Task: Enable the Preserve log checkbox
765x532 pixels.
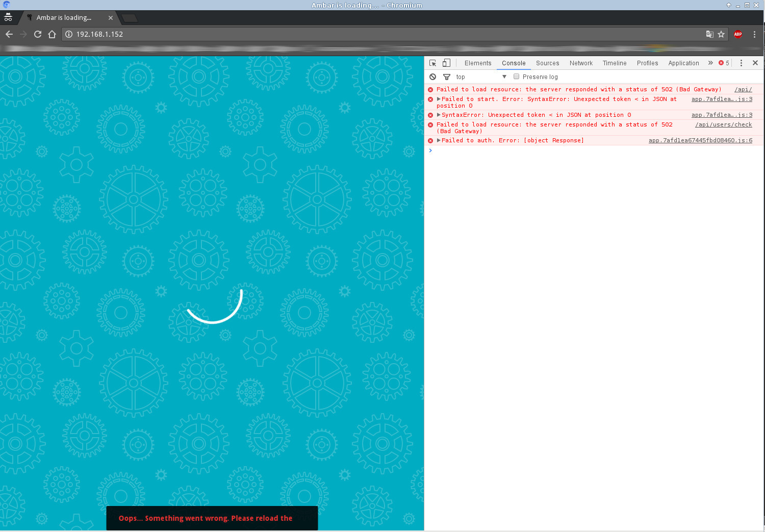Action: (x=516, y=77)
